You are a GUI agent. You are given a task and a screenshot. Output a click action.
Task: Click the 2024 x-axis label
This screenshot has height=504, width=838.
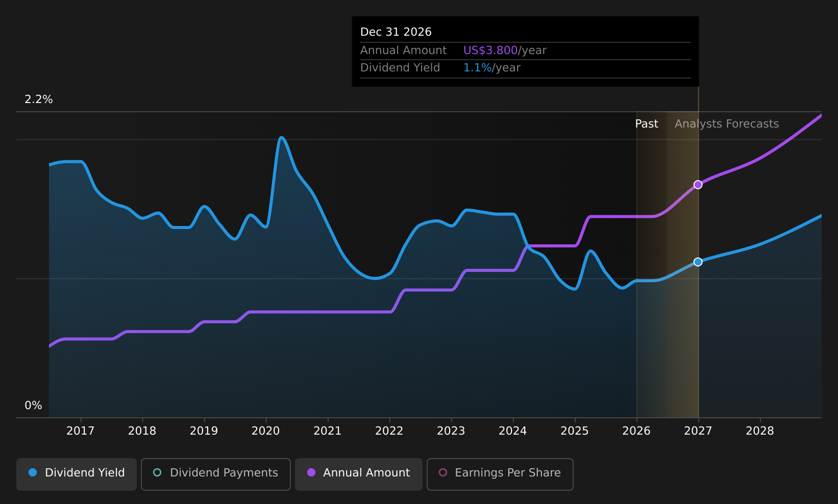(x=513, y=431)
